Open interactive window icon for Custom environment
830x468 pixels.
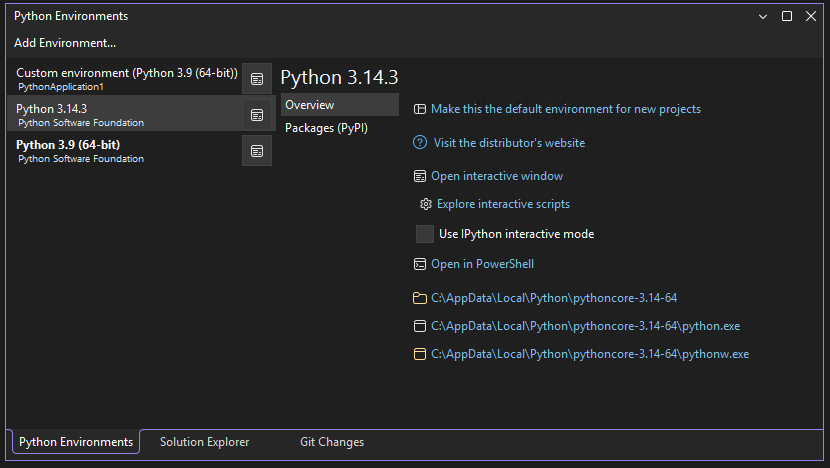(x=257, y=79)
